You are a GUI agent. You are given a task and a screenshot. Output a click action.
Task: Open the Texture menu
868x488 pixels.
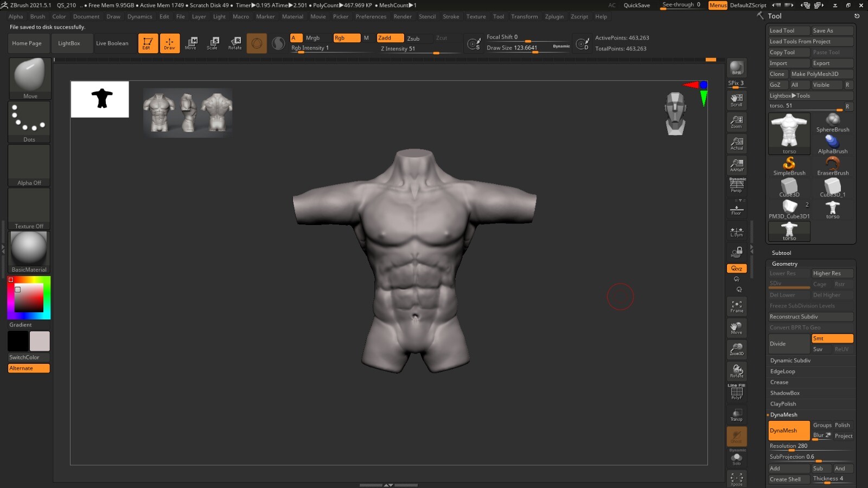click(x=476, y=16)
